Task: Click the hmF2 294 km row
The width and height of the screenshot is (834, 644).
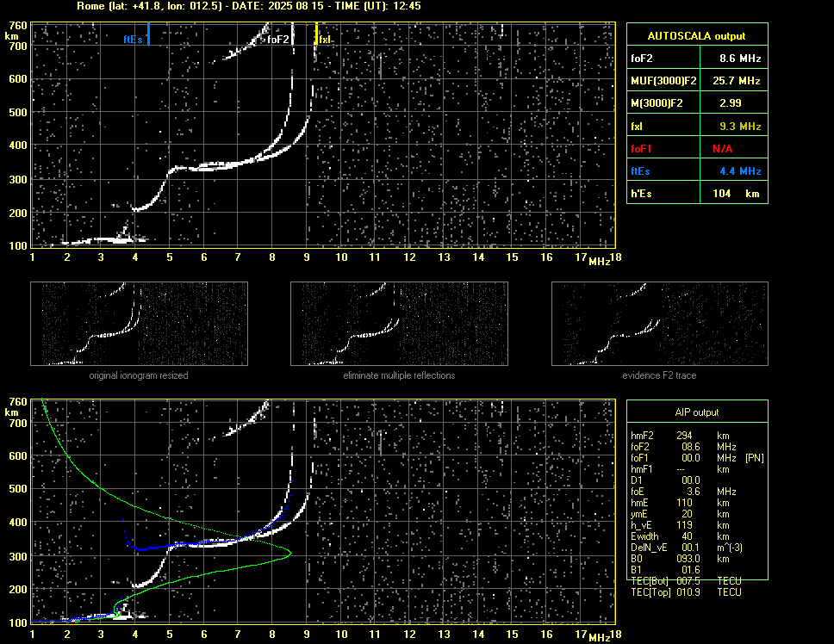Action: coord(680,435)
